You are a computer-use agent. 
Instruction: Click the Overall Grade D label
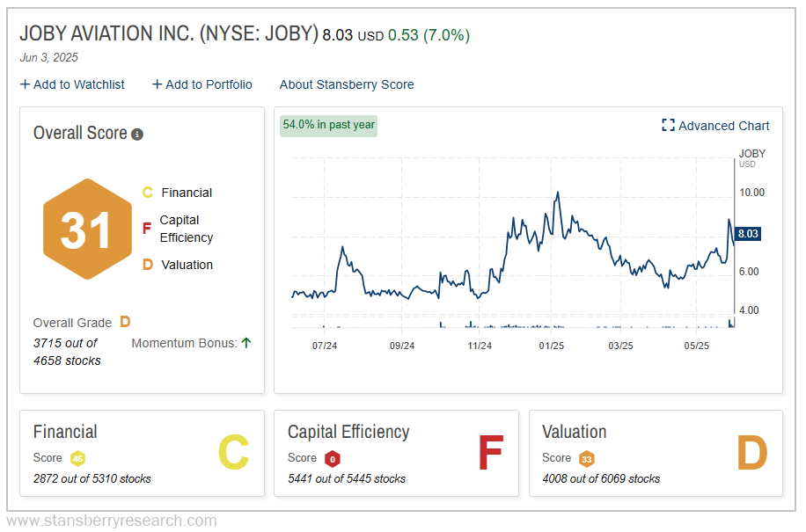[125, 323]
